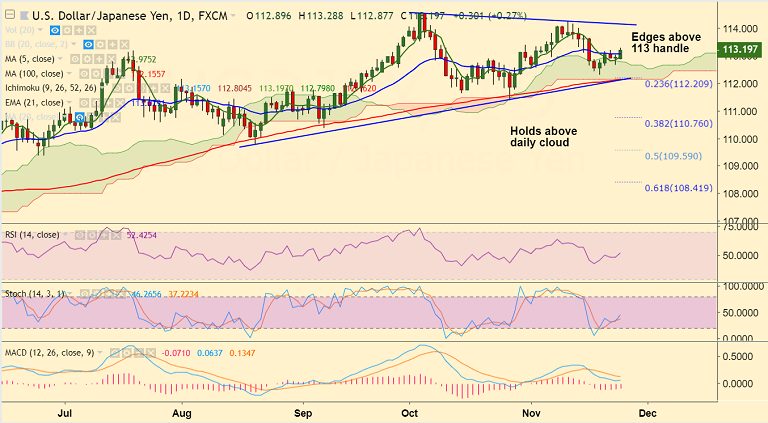This screenshot has height=423, width=768.
Task: Expand the MA (100, close) dropdown arrow
Action: (69, 73)
